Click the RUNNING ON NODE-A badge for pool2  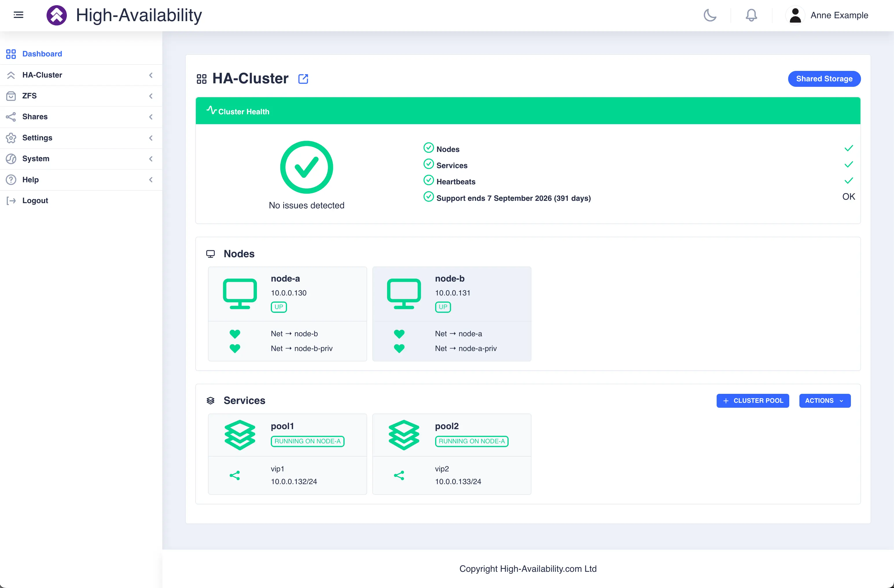[471, 441]
